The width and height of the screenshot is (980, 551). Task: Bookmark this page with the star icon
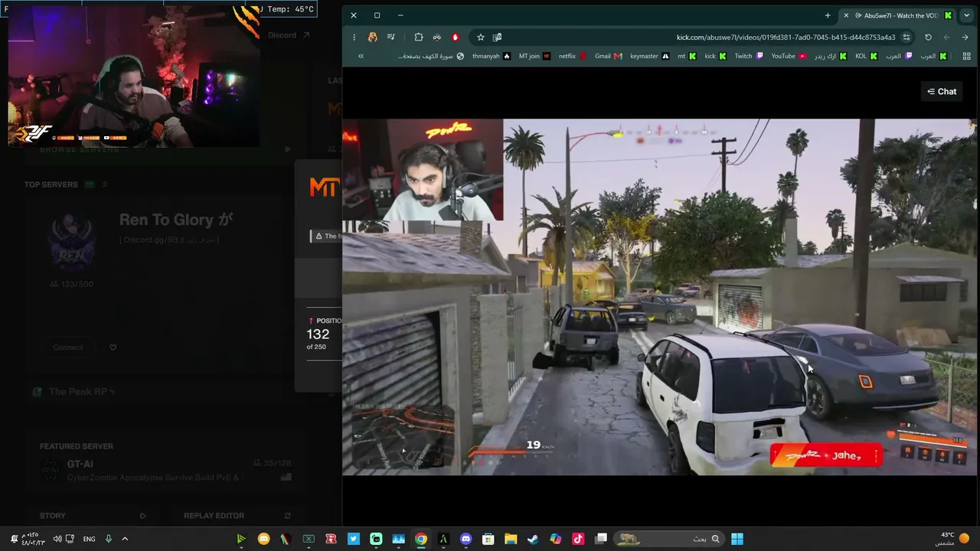pos(481,37)
